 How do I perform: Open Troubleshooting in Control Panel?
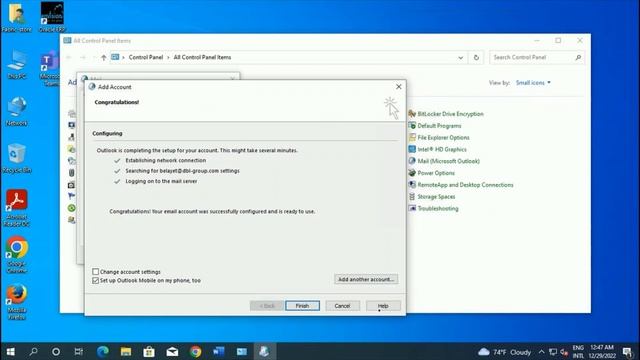point(438,209)
